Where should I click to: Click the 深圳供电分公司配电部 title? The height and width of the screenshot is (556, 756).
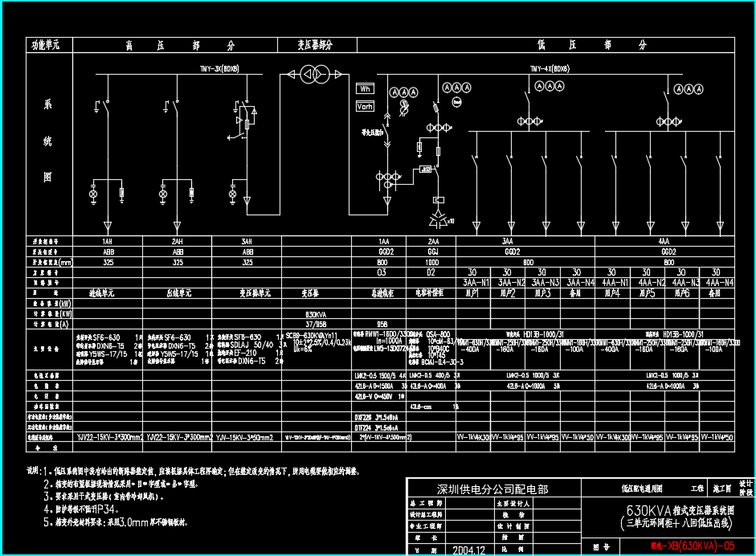492,489
